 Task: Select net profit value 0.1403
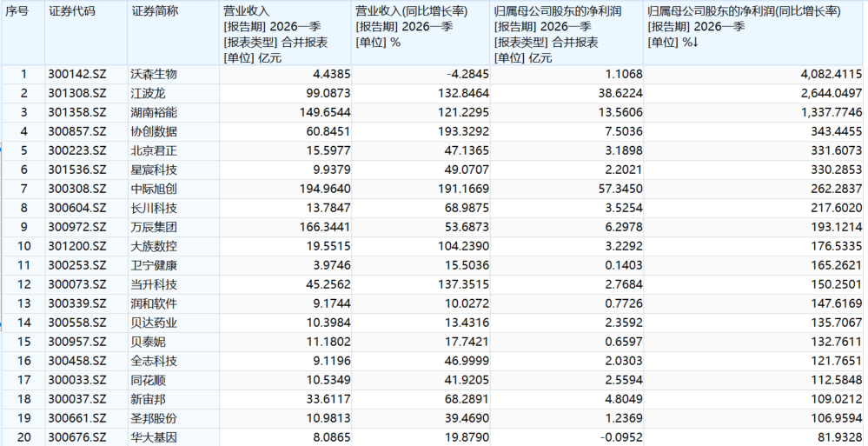point(625,266)
